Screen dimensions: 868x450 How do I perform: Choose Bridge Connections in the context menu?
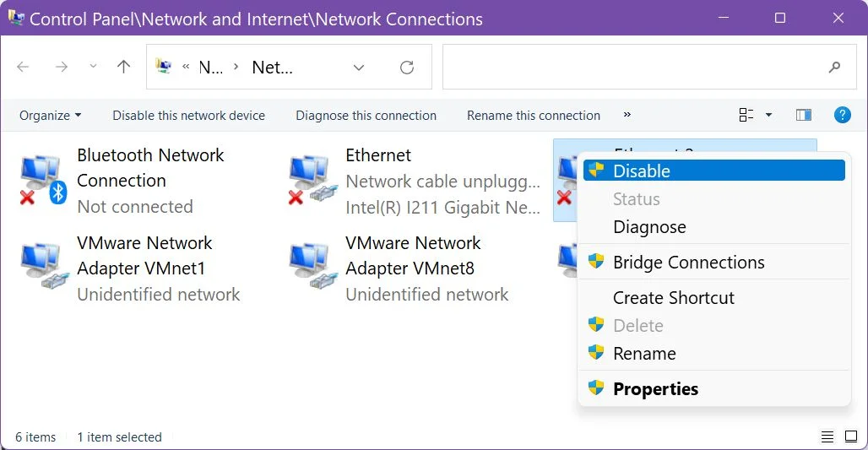pyautogui.click(x=714, y=262)
